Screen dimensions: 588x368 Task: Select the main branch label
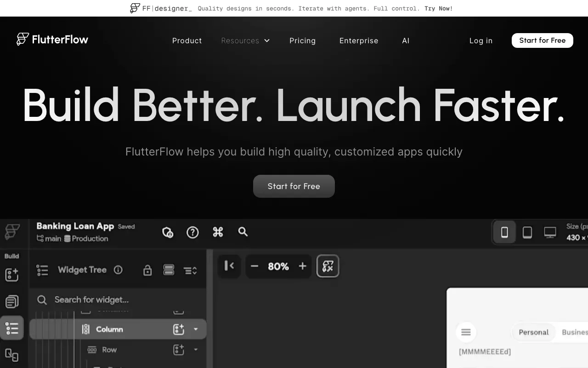49,238
